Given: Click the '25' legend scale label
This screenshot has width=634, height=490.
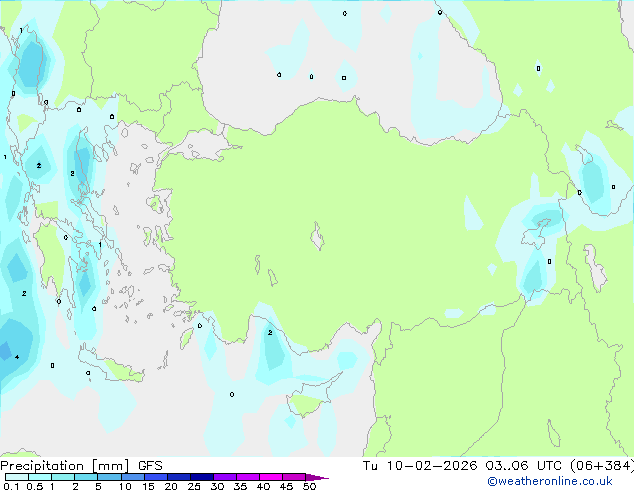Looking at the screenshot, I should tap(194, 486).
